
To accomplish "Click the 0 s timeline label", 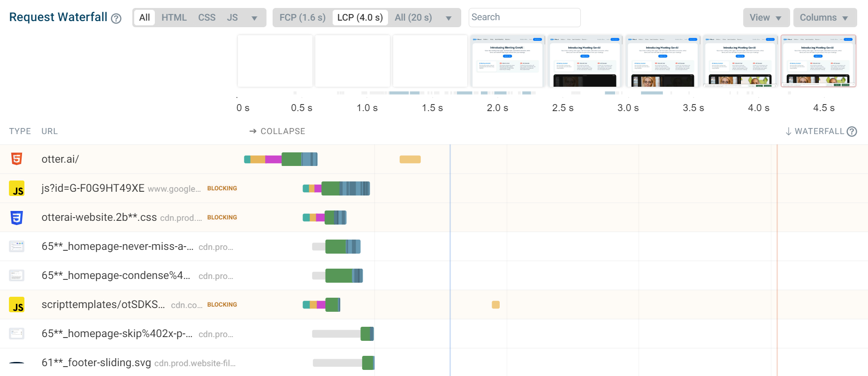I will click(x=243, y=108).
